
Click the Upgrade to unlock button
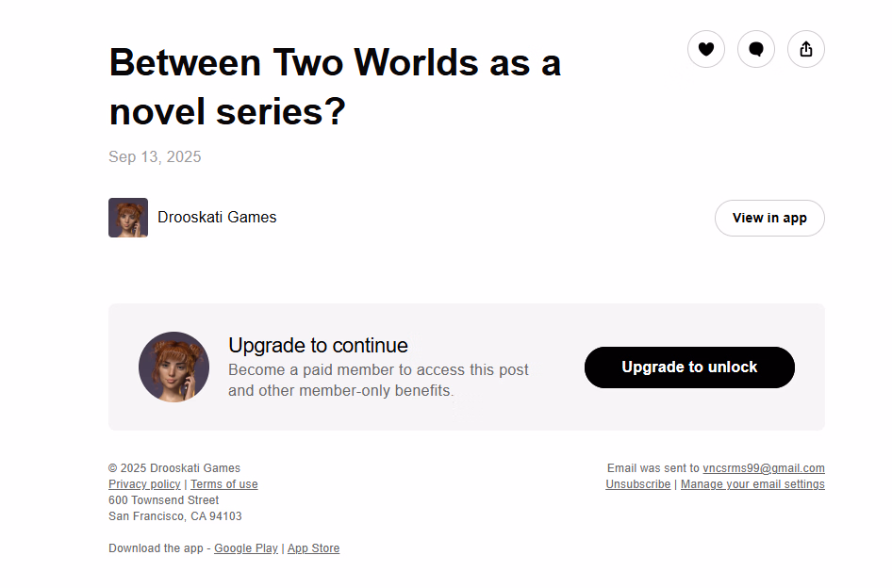pyautogui.click(x=689, y=367)
